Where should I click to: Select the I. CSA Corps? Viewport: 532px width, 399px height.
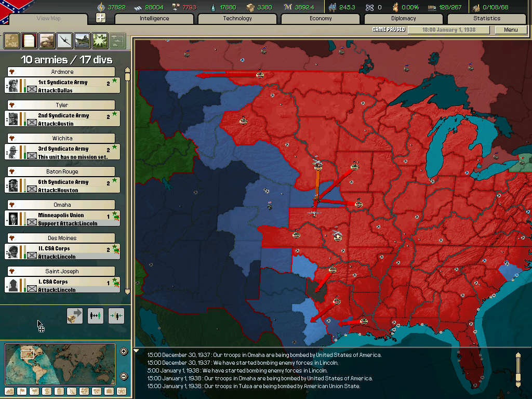pyautogui.click(x=62, y=285)
